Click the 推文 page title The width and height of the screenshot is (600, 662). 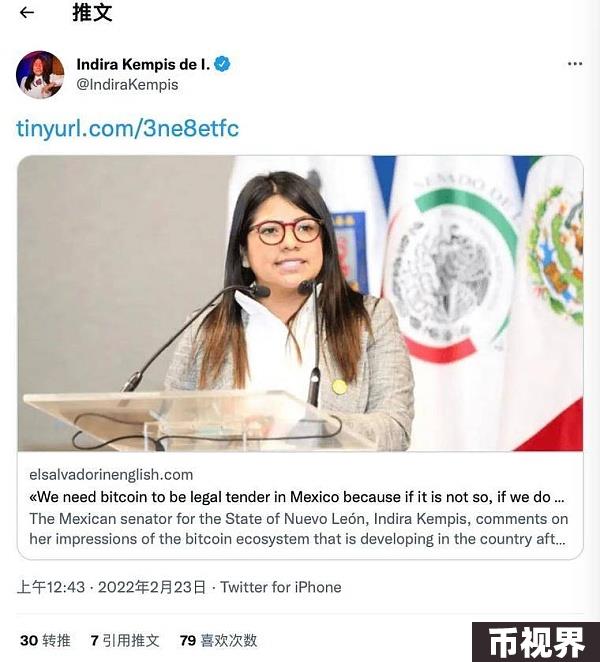click(x=92, y=13)
